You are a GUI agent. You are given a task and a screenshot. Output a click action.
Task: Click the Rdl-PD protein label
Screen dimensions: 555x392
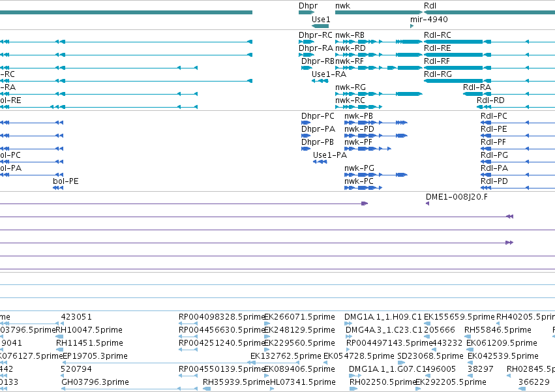click(494, 182)
